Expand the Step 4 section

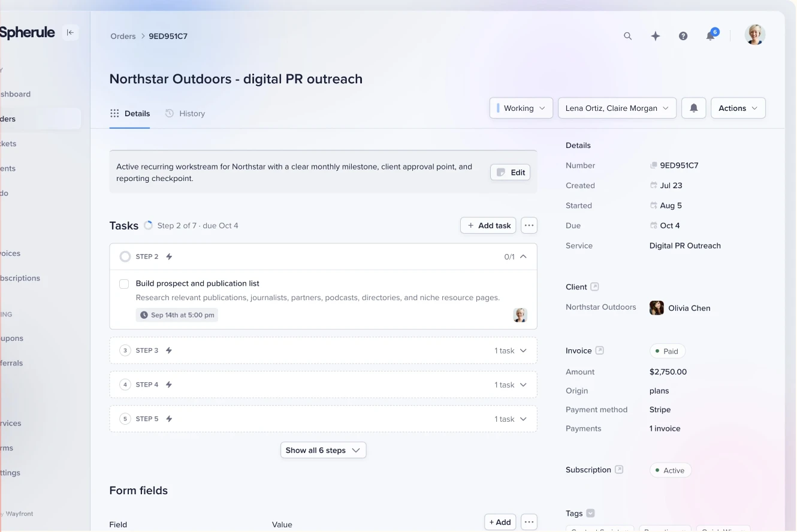(523, 385)
